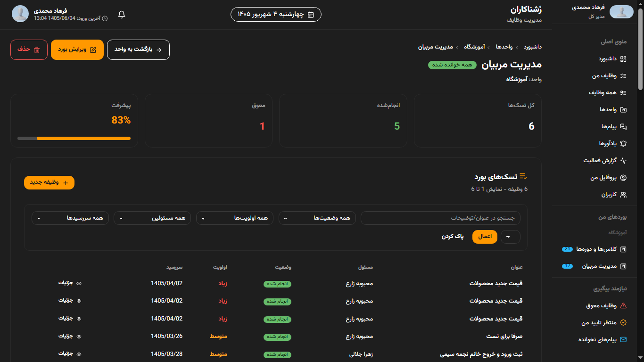Expand همه اولویت‌ها priority dropdown
Image resolution: width=644 pixels, height=362 pixels.
[x=235, y=218]
